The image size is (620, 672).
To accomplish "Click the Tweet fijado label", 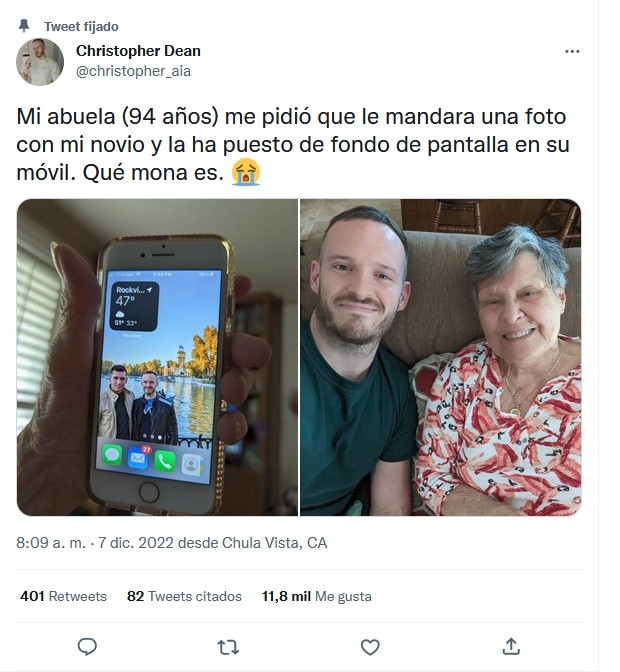I will [81, 27].
